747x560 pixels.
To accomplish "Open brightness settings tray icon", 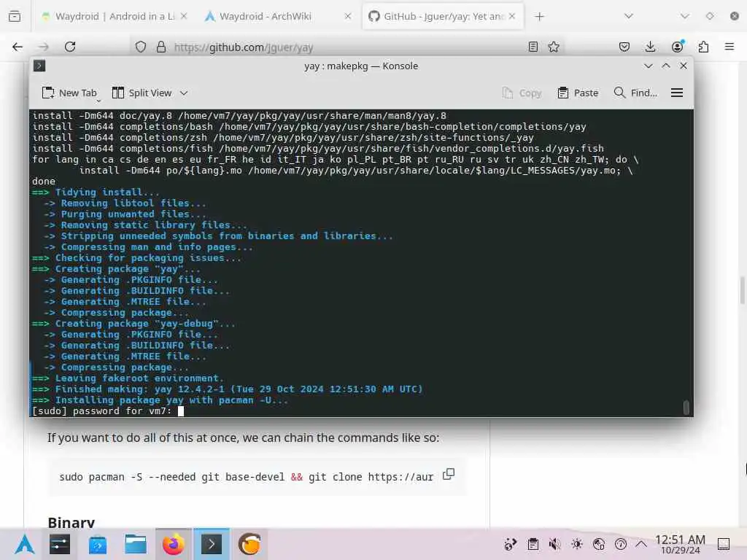I will click(577, 544).
